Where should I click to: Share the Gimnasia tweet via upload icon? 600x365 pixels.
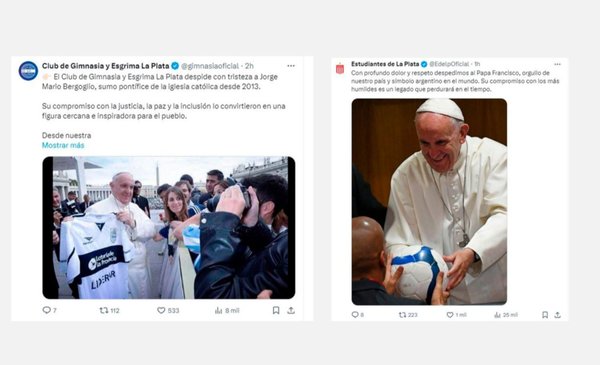pyautogui.click(x=291, y=310)
